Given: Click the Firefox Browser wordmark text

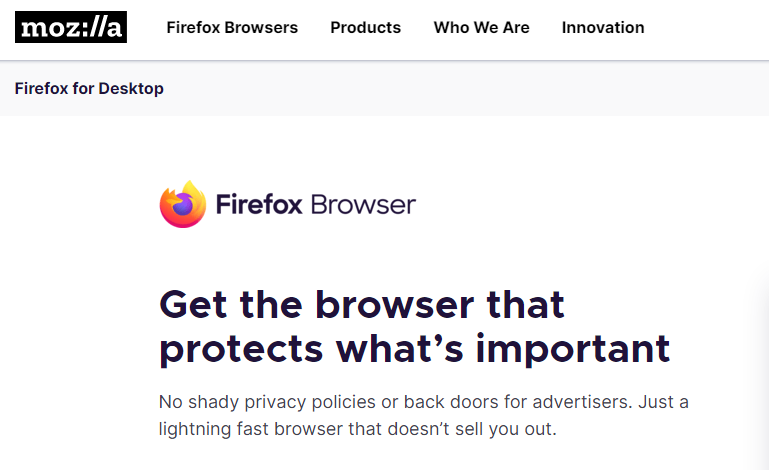Looking at the screenshot, I should tap(315, 204).
